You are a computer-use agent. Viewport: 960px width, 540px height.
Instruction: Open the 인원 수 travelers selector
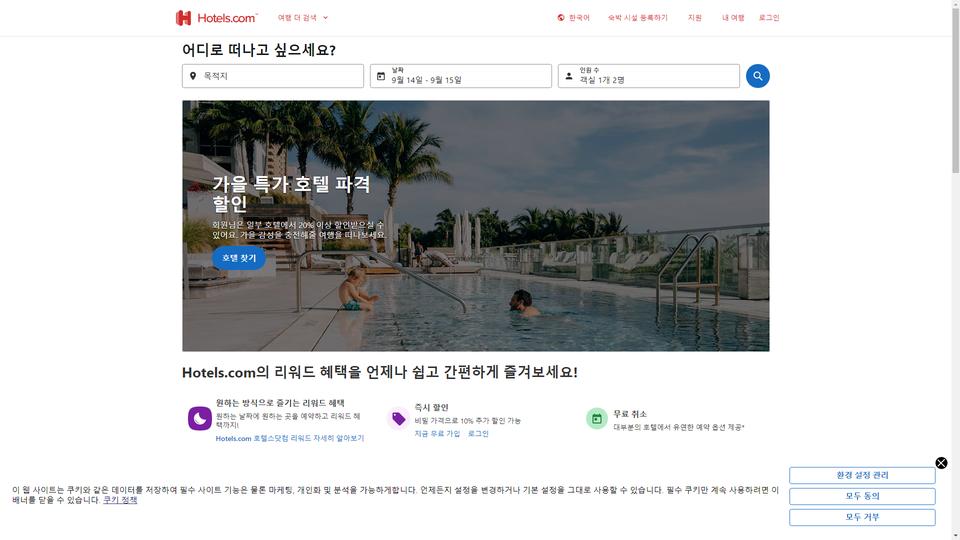[648, 76]
